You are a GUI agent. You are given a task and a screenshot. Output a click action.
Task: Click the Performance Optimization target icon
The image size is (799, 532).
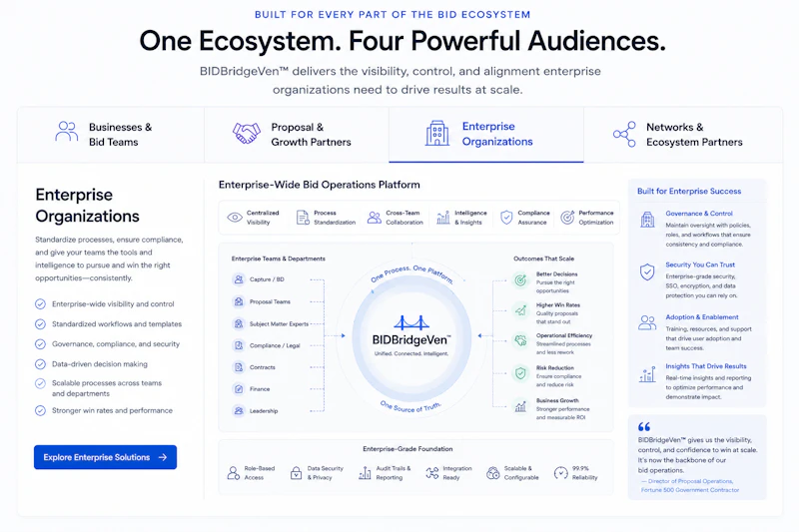(x=567, y=218)
